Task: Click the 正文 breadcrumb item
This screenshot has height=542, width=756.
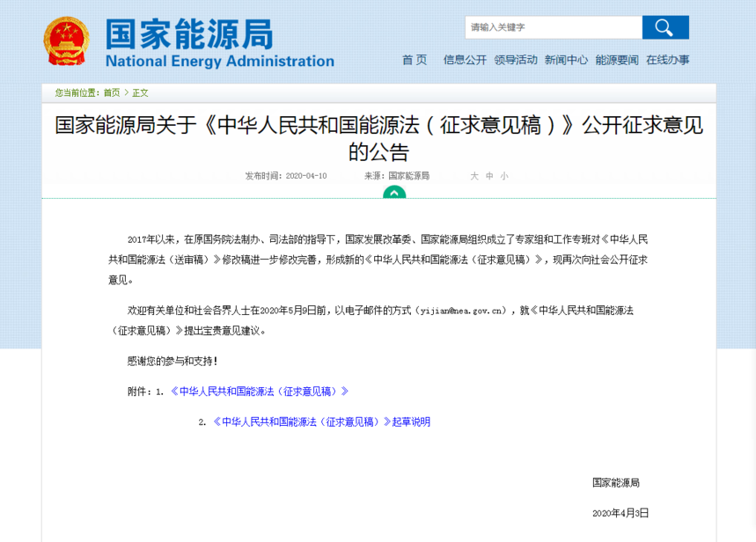Action: click(x=140, y=92)
